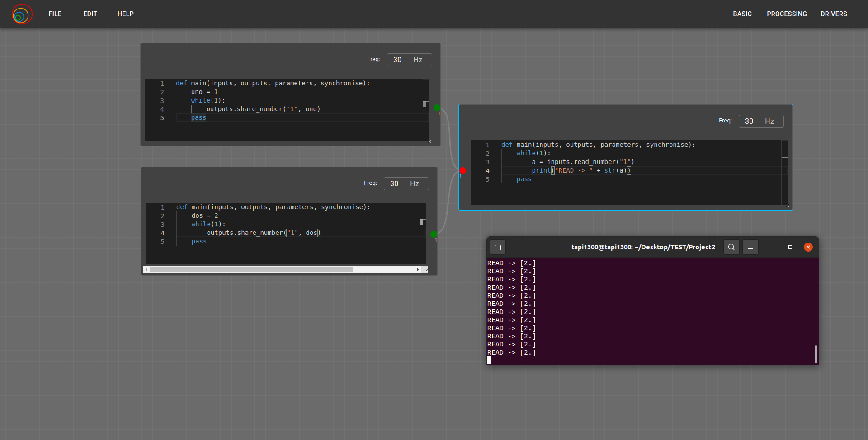Open the terminal search icon
The image size is (868, 440).
tap(731, 247)
